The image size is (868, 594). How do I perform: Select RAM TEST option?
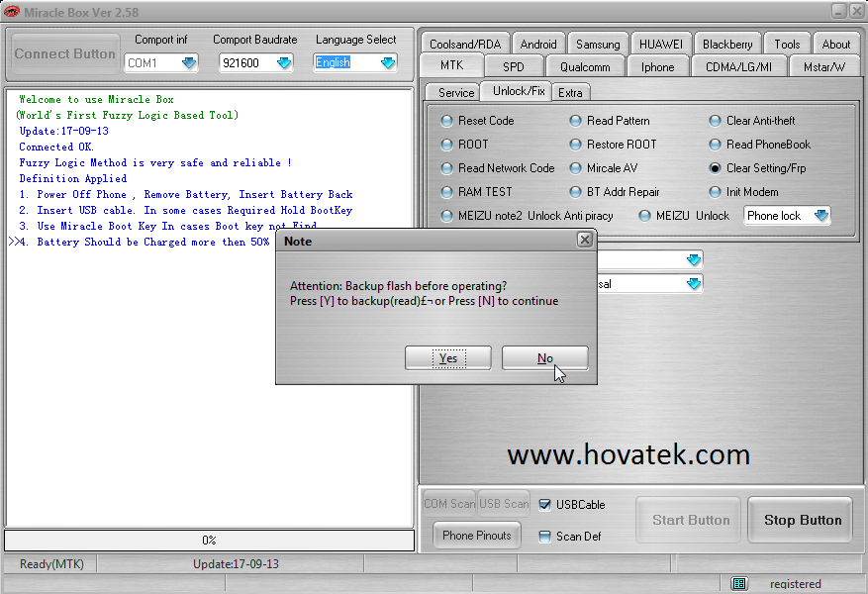point(477,192)
